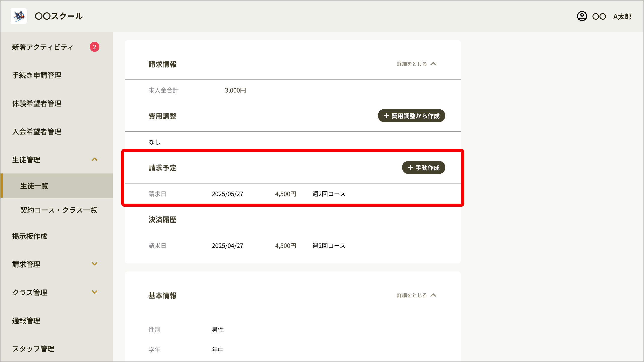
Task: Click the 請求予定 section heading
Action: (x=163, y=168)
